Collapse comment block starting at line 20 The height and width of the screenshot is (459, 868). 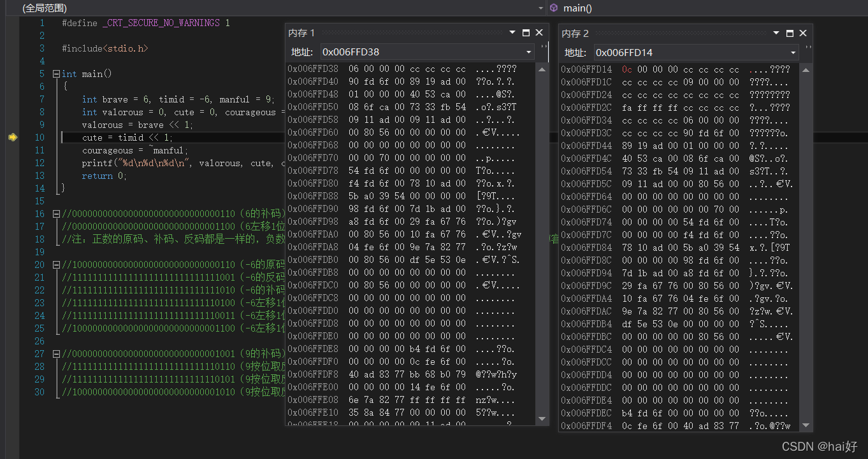pos(56,265)
